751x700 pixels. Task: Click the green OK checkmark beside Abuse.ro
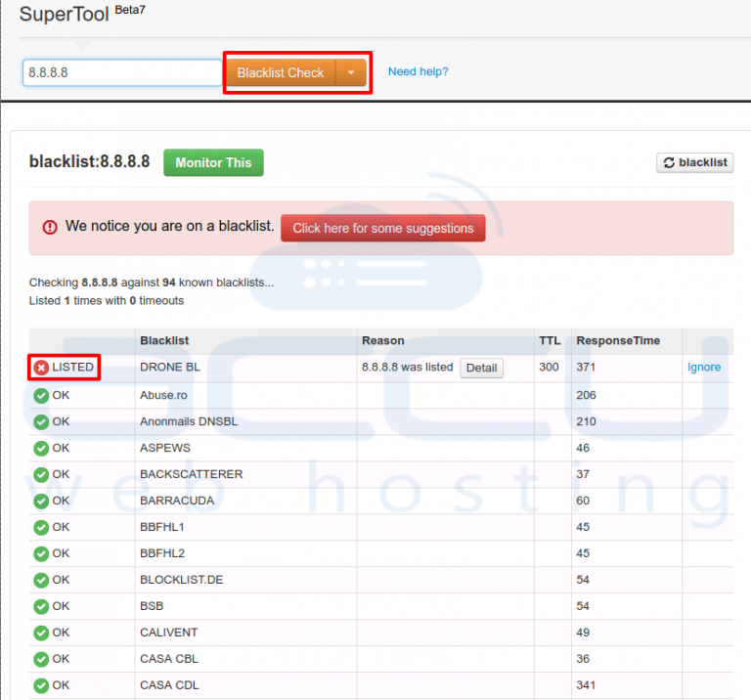[x=41, y=395]
